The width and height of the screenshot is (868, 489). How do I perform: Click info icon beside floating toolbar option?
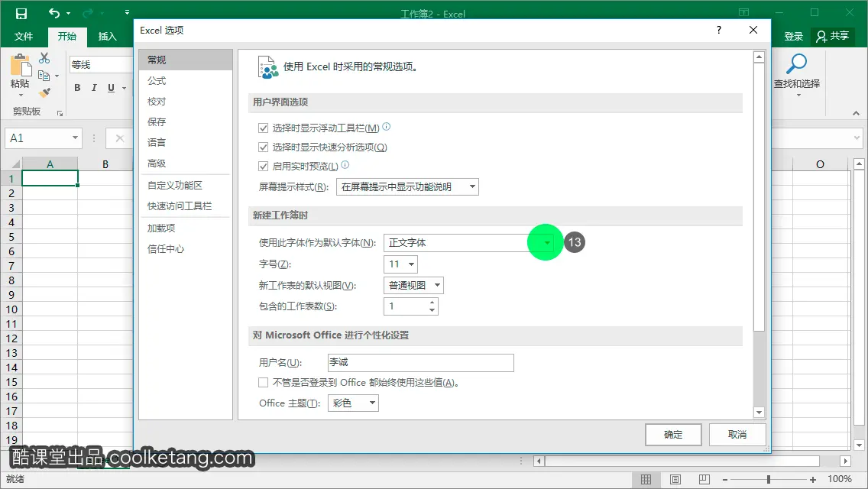pos(387,126)
